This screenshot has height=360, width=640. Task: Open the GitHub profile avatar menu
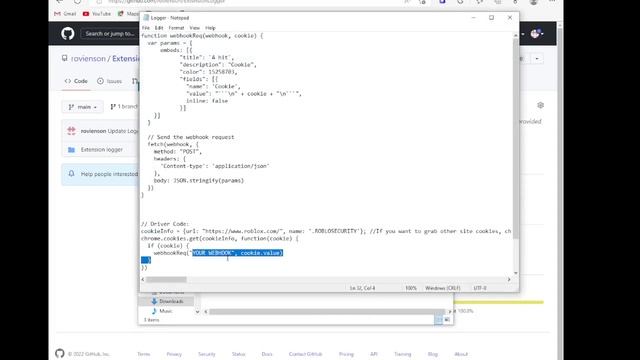click(x=537, y=33)
